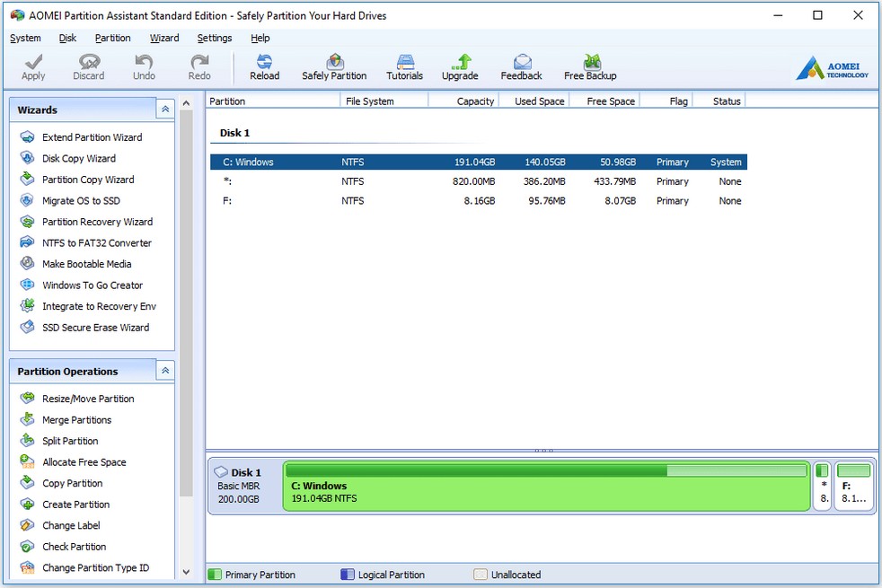The width and height of the screenshot is (882, 588).
Task: Click the Partition Recovery Wizard icon
Action: pos(27,222)
